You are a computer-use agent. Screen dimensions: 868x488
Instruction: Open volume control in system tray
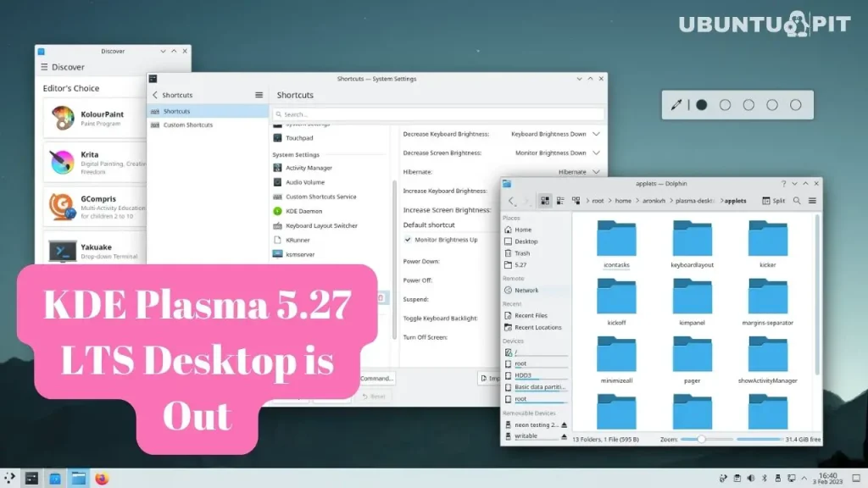click(751, 478)
